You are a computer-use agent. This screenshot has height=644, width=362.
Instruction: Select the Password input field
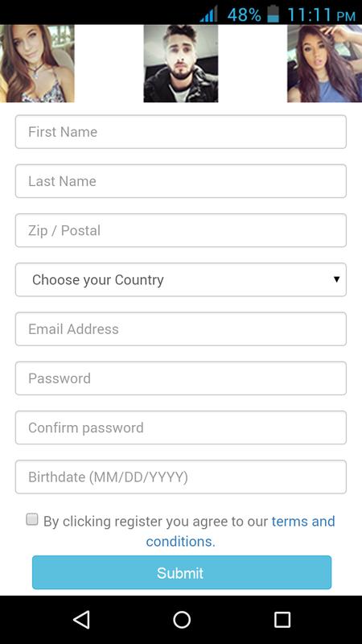click(181, 378)
